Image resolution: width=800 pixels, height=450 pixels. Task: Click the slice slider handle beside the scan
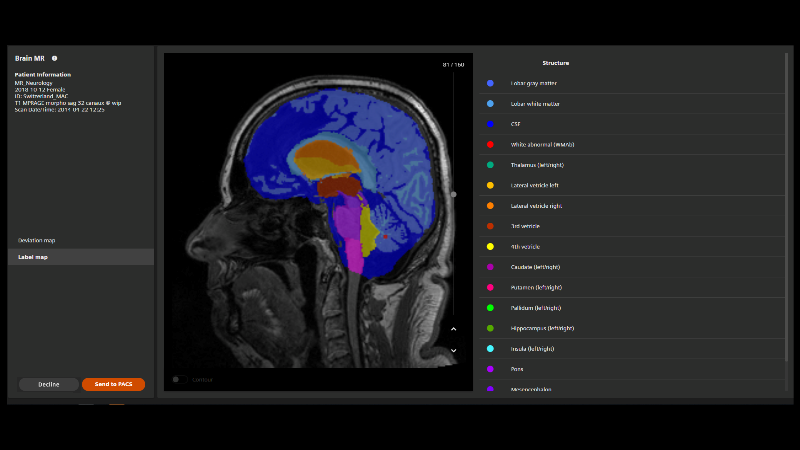click(x=454, y=194)
